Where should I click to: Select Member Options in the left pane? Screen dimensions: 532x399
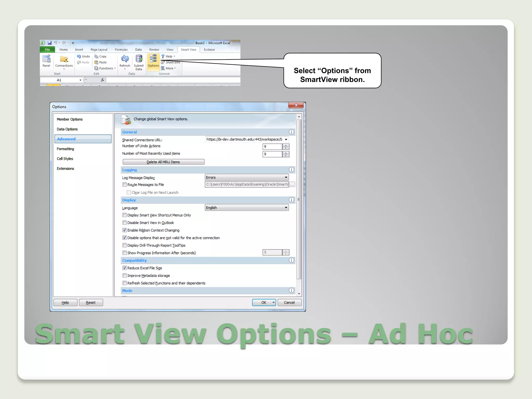coord(83,119)
